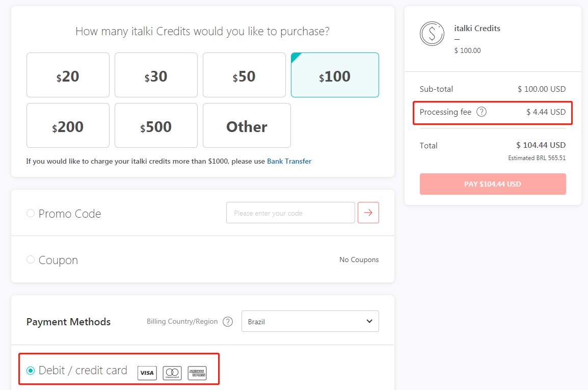This screenshot has height=390, width=588.
Task: Choose the $50 credit amount
Action: [x=244, y=75]
